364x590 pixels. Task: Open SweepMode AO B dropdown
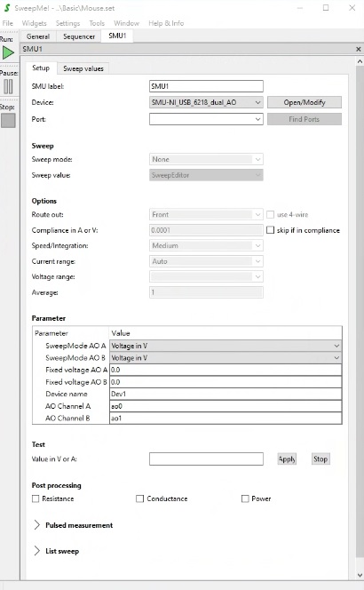pos(226,358)
